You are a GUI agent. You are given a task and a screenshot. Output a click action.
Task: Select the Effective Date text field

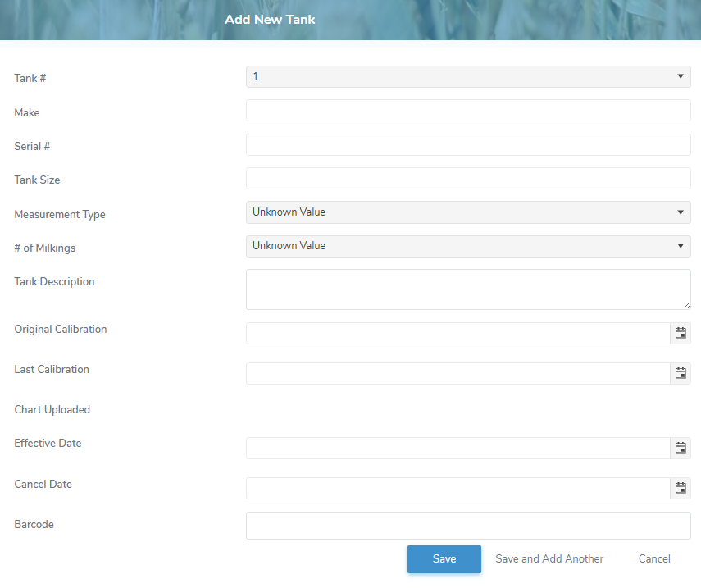tap(457, 448)
